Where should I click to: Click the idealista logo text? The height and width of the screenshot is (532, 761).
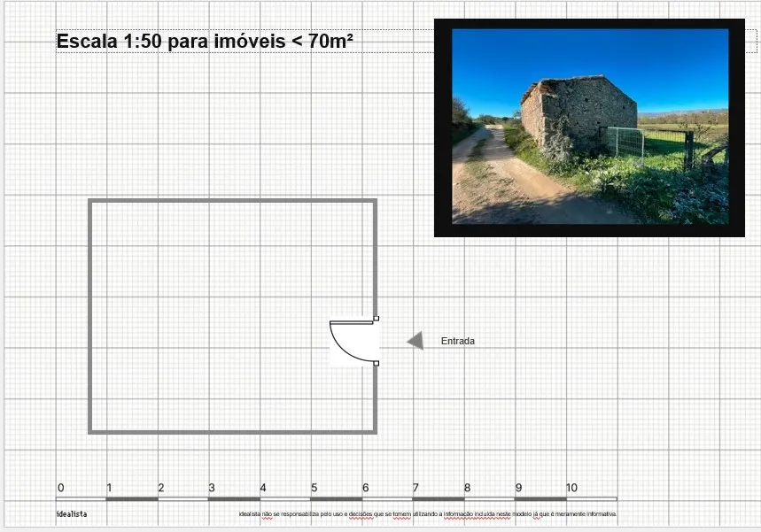[72, 514]
